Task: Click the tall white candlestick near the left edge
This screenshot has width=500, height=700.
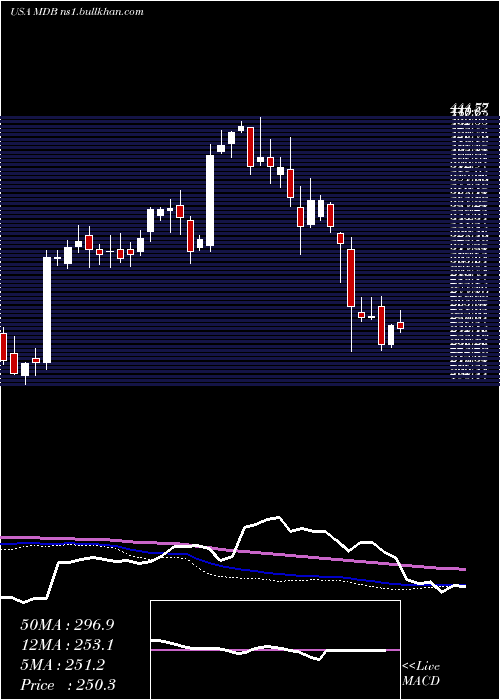Action: (47, 308)
